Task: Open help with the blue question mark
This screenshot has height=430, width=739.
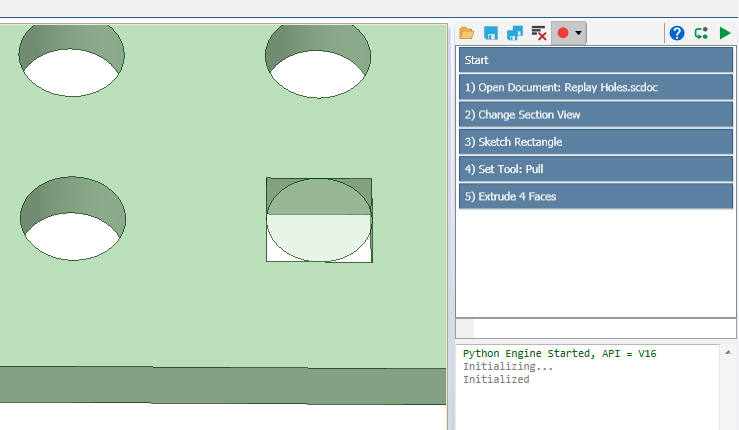Action: [x=677, y=33]
